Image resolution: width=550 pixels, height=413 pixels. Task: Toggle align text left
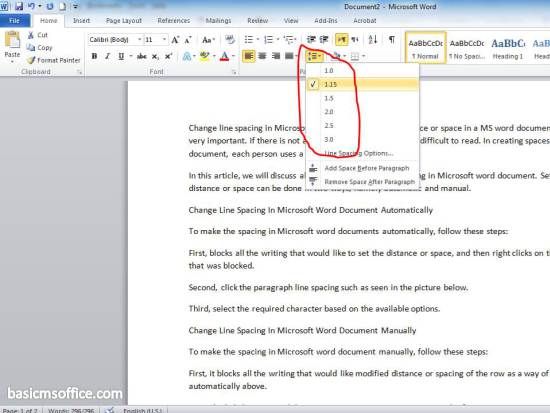coord(248,56)
